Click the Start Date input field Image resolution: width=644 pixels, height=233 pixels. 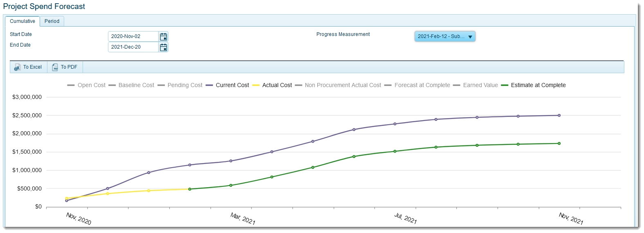(133, 36)
